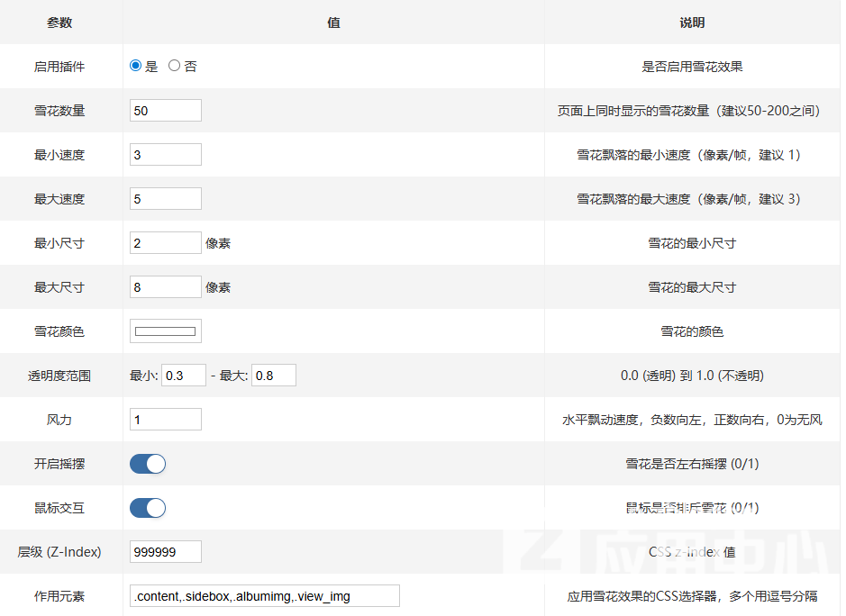Click the 雪花数量 input field
The width and height of the screenshot is (846, 616).
(x=165, y=111)
